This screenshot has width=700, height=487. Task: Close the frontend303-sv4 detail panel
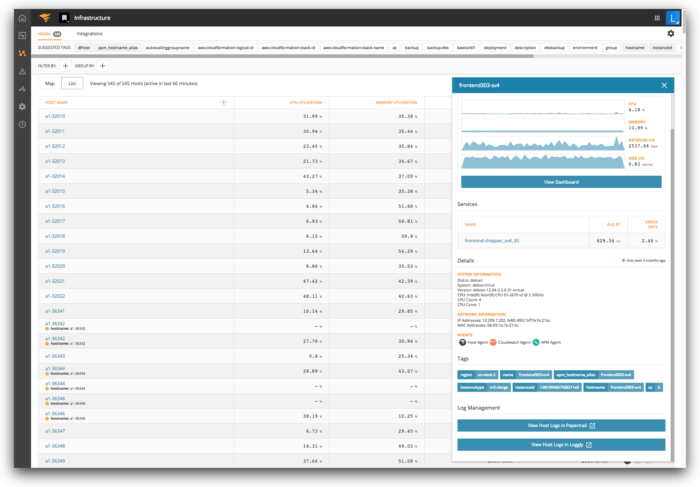point(664,85)
